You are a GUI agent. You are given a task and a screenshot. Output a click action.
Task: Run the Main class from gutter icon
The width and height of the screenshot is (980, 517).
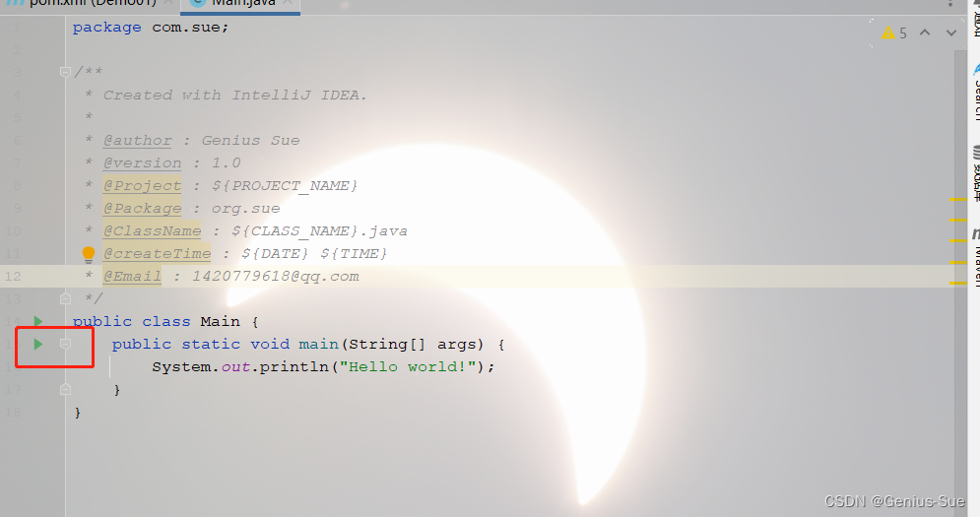click(38, 321)
